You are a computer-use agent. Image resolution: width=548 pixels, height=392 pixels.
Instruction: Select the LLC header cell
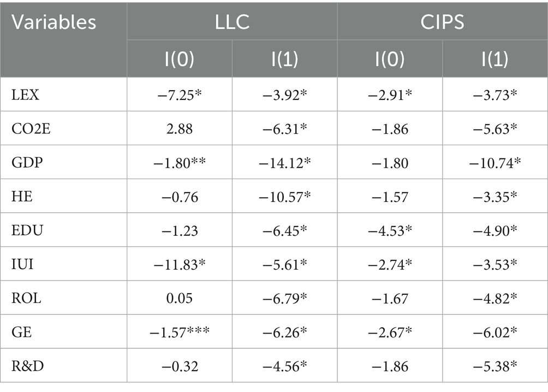232,22
